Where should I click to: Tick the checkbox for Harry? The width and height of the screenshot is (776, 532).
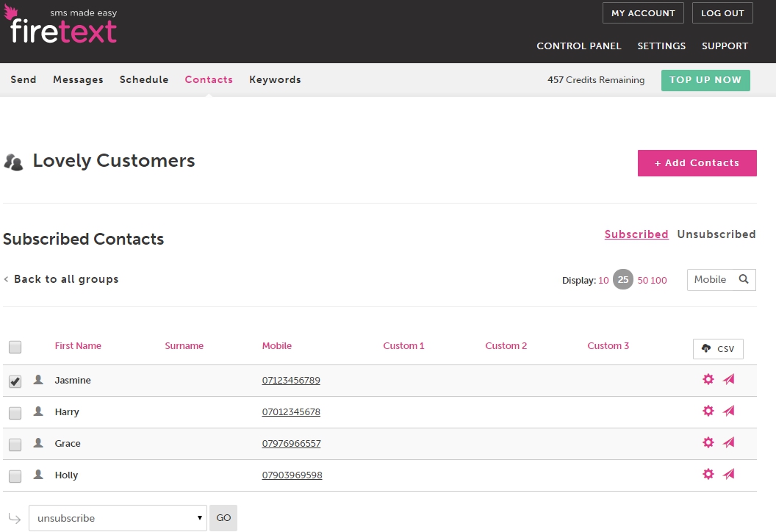pyautogui.click(x=15, y=413)
